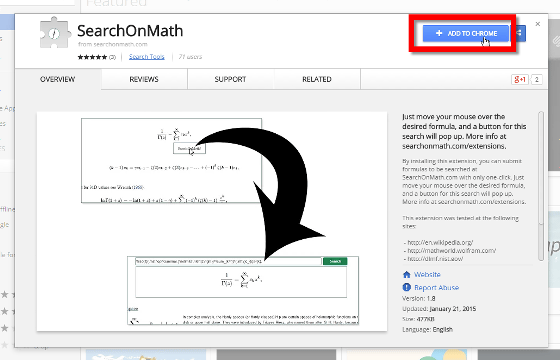
Task: Click the 'from searchonmath.com' publisher text
Action: 112,45
